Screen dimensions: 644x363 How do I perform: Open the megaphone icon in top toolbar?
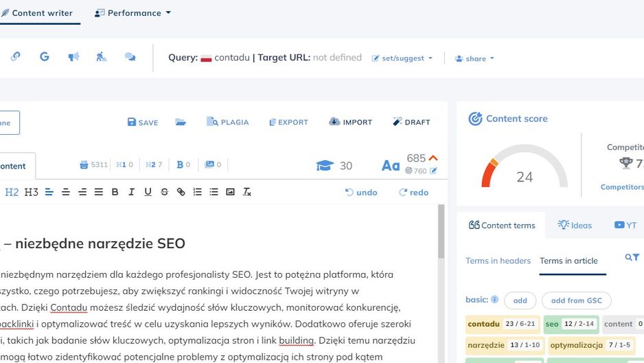73,57
